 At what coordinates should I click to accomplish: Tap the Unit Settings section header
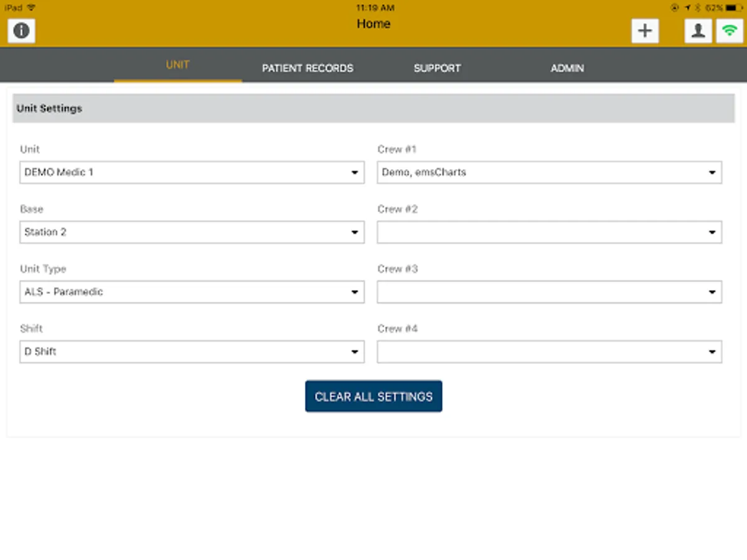[x=374, y=108]
